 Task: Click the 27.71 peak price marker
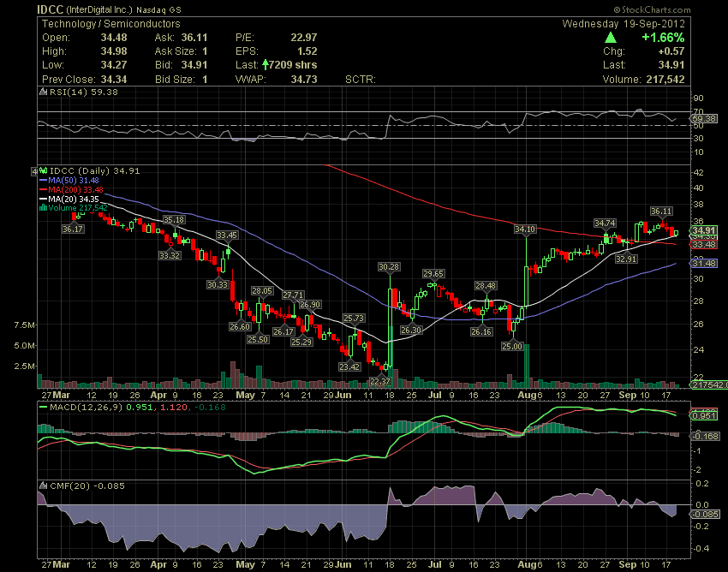click(x=293, y=295)
